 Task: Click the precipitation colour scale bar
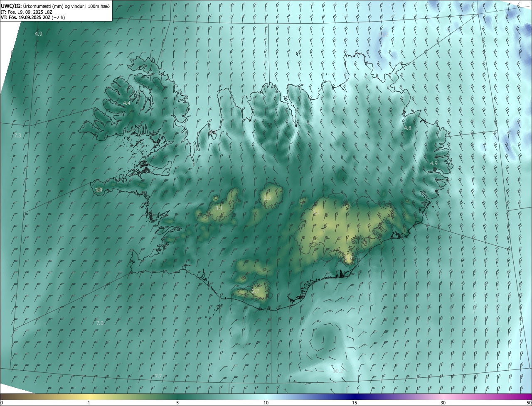tap(266, 397)
